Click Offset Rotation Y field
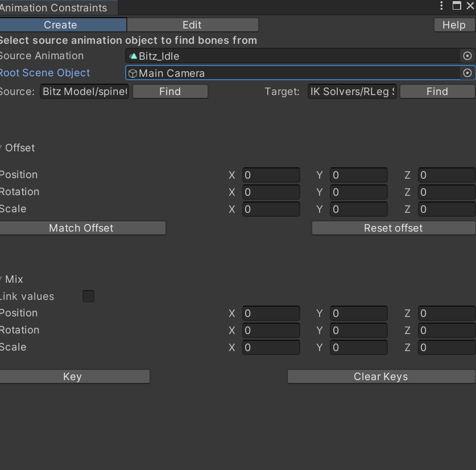 tap(359, 192)
